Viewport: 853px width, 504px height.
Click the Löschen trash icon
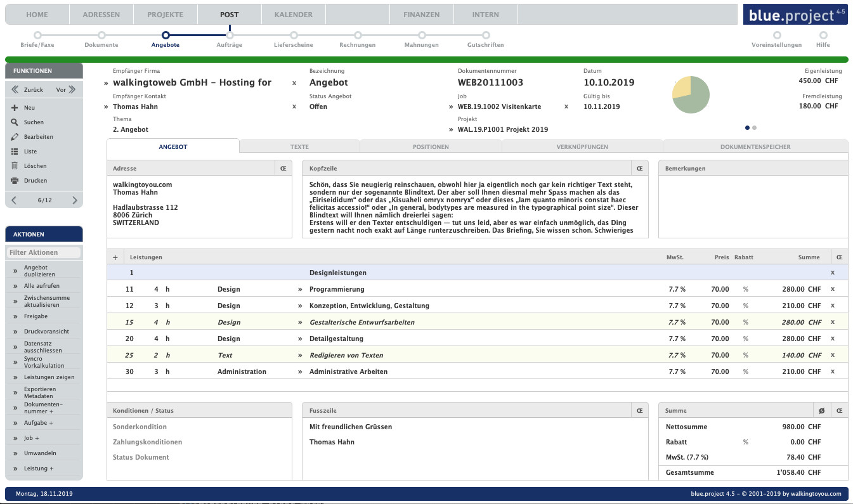point(15,166)
